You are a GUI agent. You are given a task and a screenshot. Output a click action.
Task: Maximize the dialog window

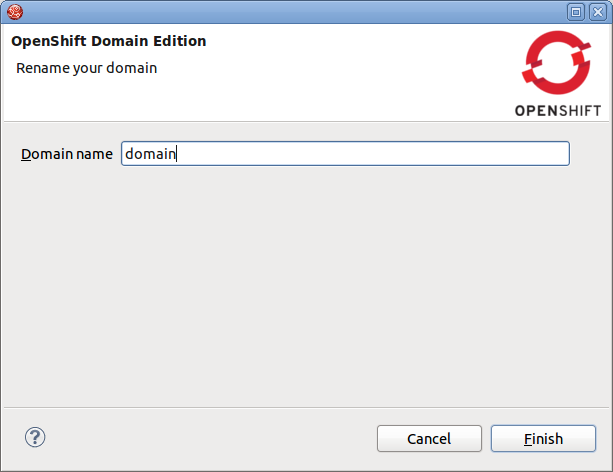pyautogui.click(x=576, y=12)
